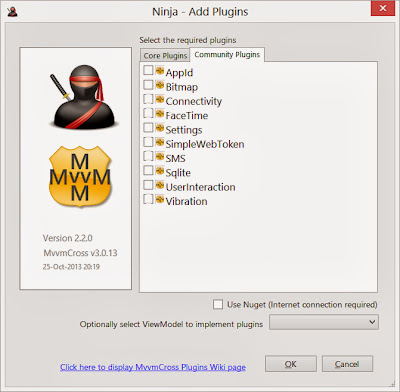Click the Connectivity plugin name
This screenshot has height=392, width=400.
pyautogui.click(x=194, y=101)
